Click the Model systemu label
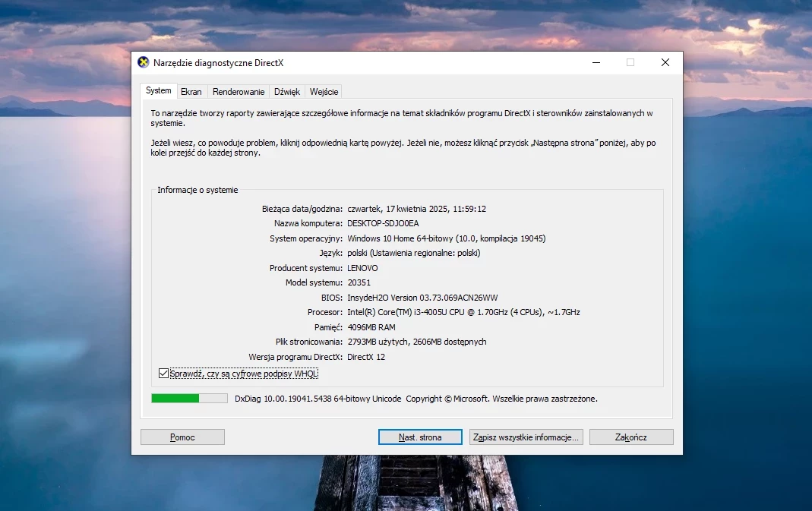This screenshot has height=511, width=812. pos(314,282)
